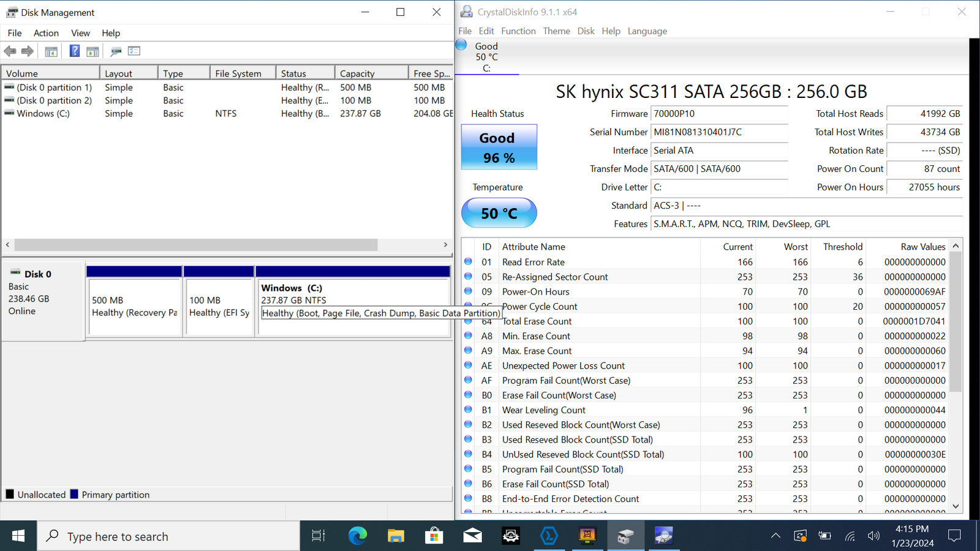Open Help via the blue question mark icon

pos(75,51)
